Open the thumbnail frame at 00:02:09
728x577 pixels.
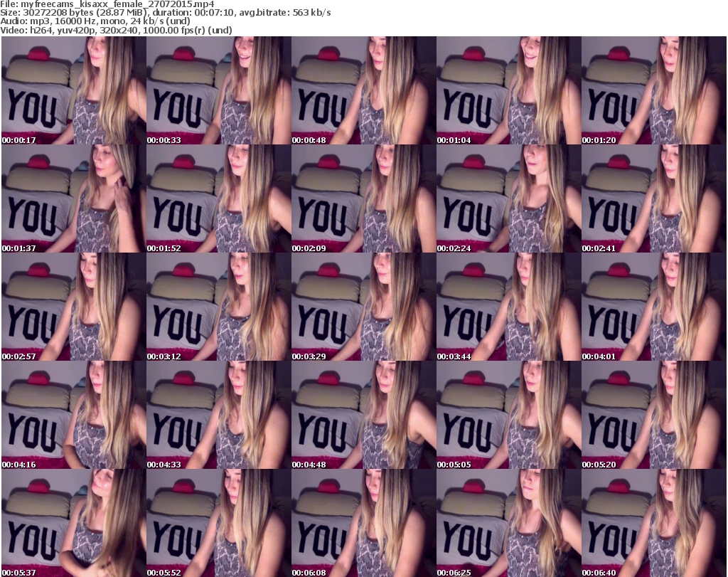pyautogui.click(x=363, y=198)
